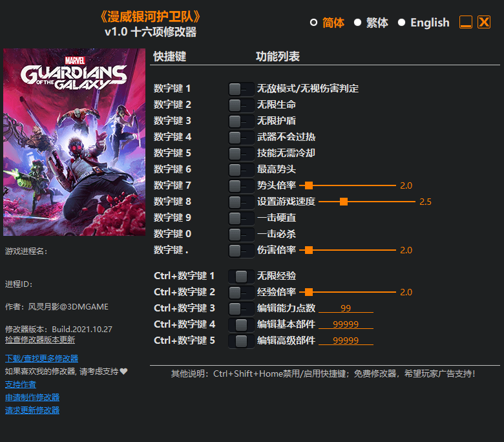Click the 功能列表 column header
The image size is (504, 442).
click(278, 57)
